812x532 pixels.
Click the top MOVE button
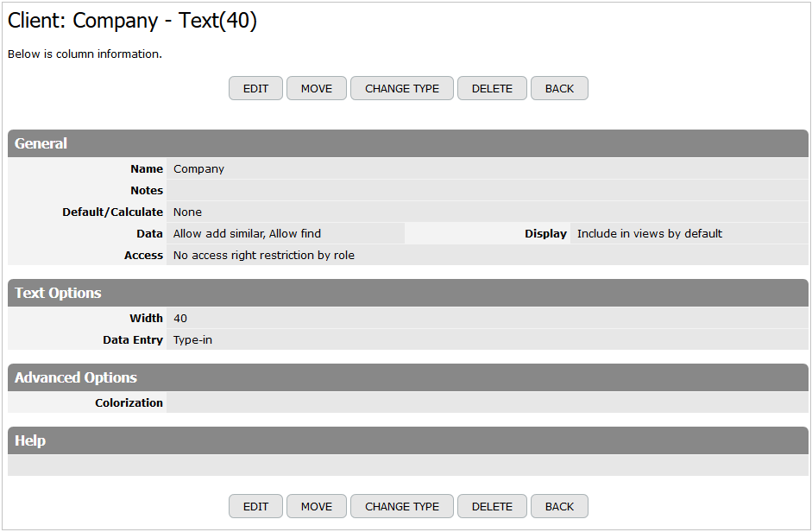[x=317, y=88]
